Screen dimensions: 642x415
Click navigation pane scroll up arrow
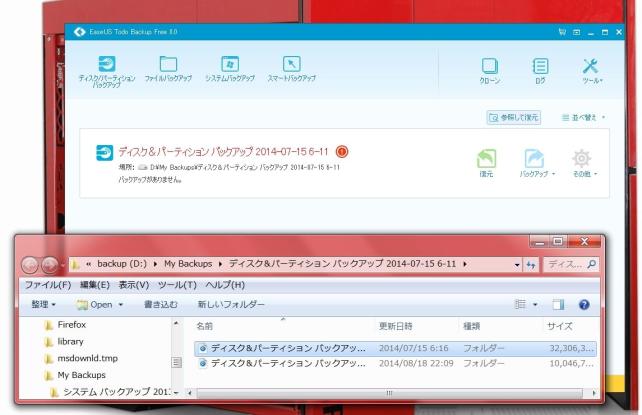pos(176,323)
